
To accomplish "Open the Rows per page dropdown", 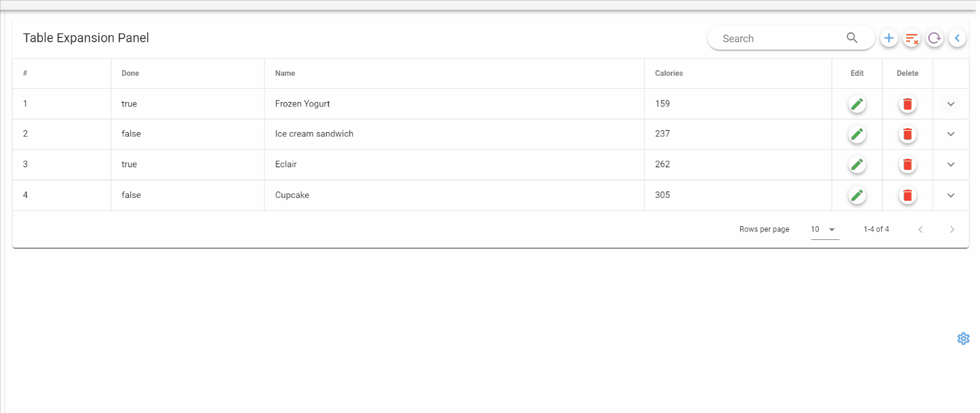I will (825, 229).
